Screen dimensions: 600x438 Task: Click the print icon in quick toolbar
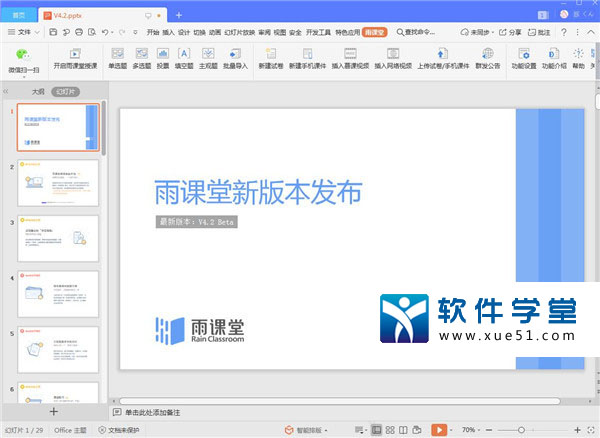79,33
